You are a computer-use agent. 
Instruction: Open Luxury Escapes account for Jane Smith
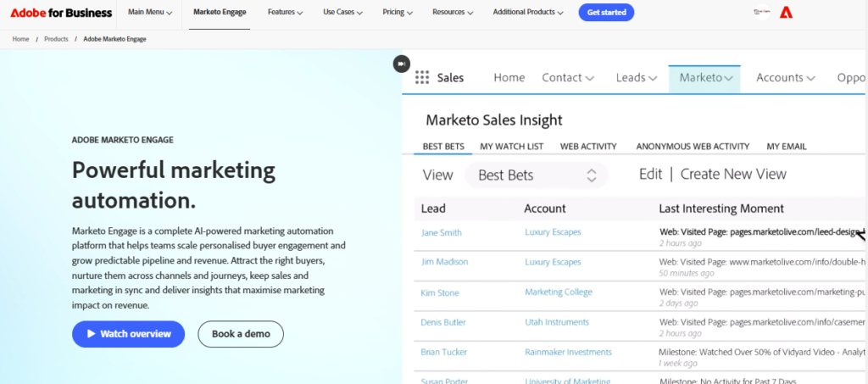(553, 231)
